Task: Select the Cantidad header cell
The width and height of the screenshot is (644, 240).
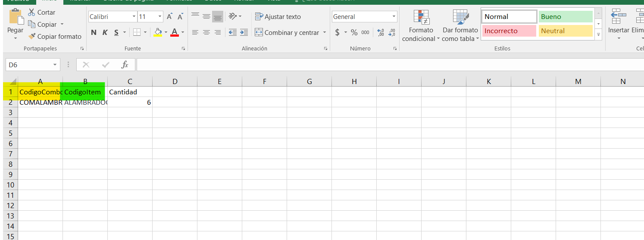Action: coord(130,92)
